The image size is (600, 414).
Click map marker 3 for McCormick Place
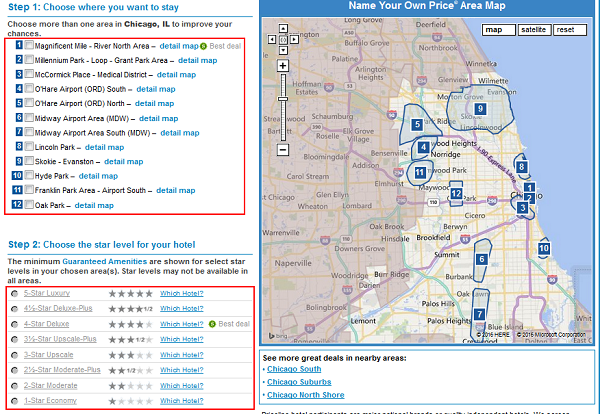522,208
